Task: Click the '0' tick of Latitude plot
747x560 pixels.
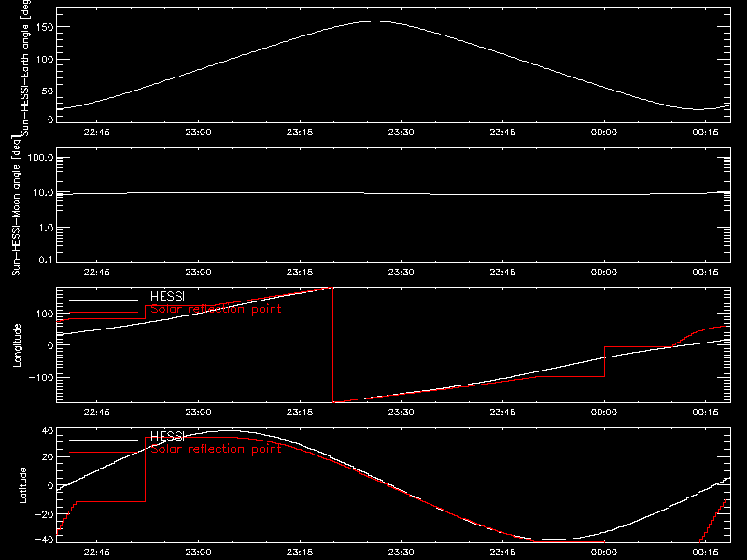Action: 50,485
